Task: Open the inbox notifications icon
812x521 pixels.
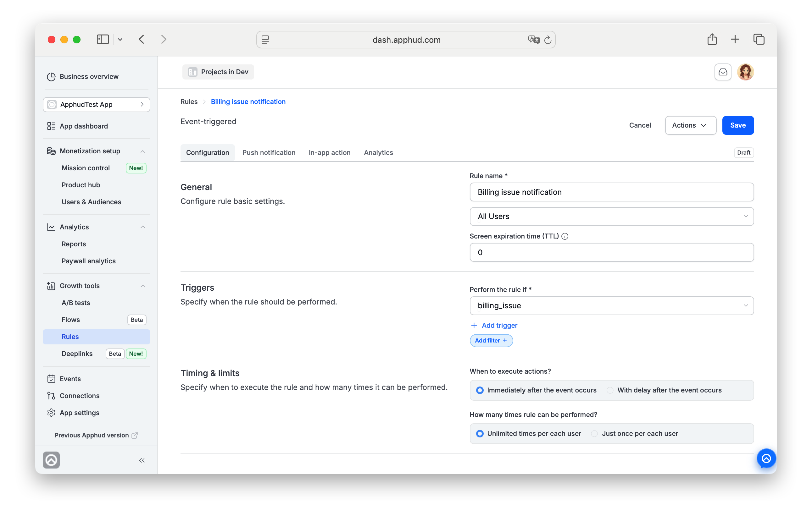Action: click(x=723, y=72)
